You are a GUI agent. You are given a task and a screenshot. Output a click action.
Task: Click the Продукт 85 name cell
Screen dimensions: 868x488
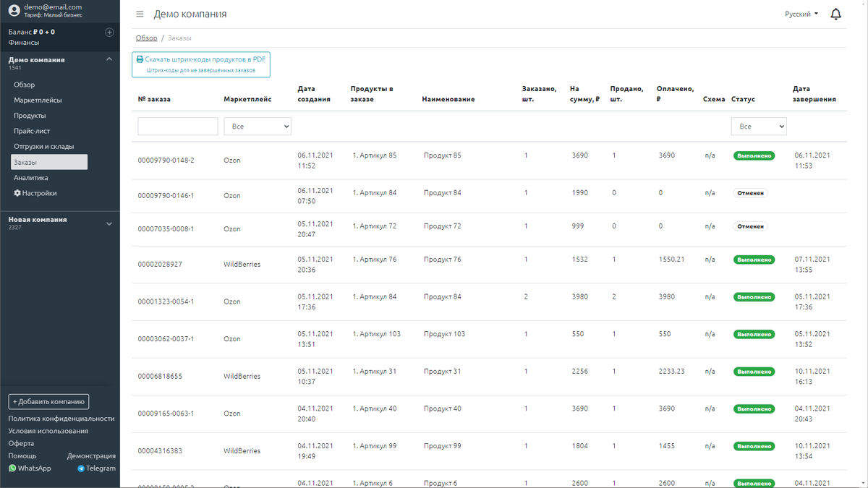coord(442,155)
